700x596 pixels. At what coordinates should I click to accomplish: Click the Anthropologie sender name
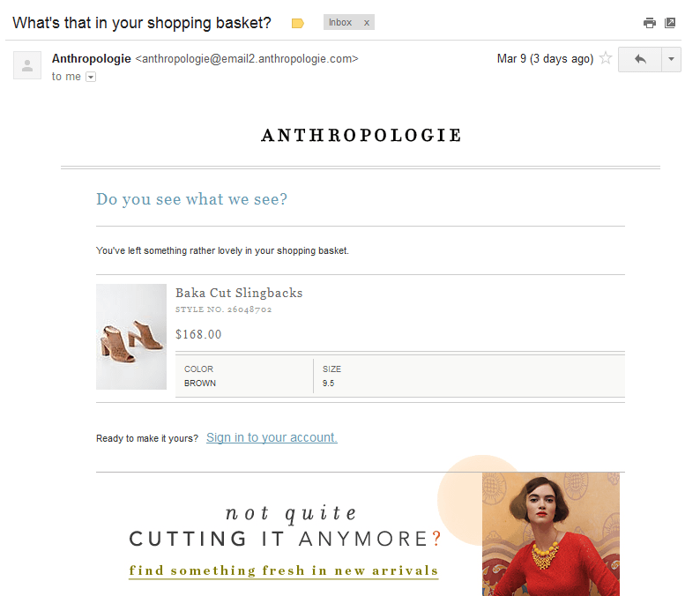pos(91,59)
